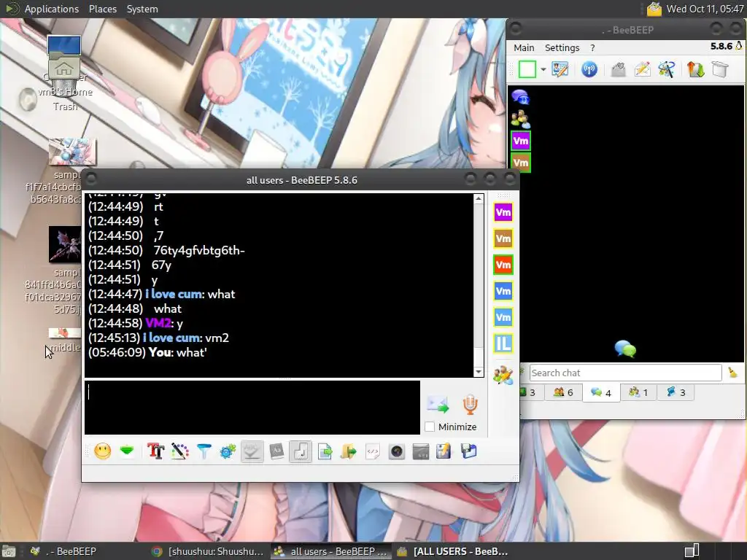
Task: Switch to the users tab showing 6
Action: 563,393
